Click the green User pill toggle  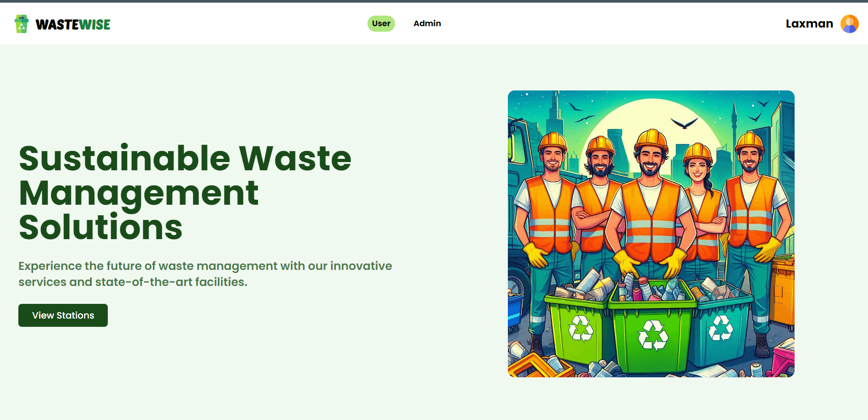381,23
